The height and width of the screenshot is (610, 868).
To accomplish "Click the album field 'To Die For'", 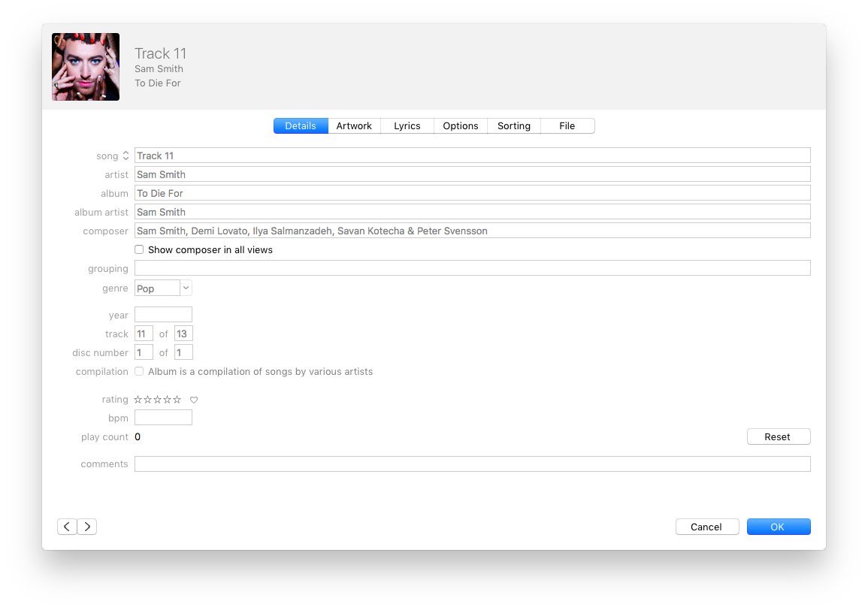I will (472, 193).
